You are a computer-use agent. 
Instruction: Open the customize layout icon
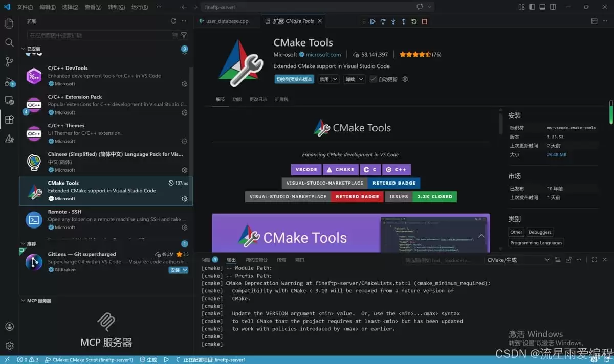pyautogui.click(x=521, y=7)
